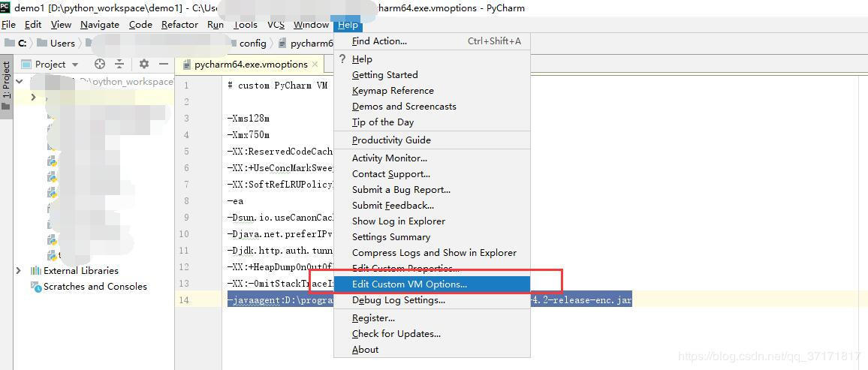Click the question mark help icon
This screenshot has width=868, height=370.
point(342,59)
